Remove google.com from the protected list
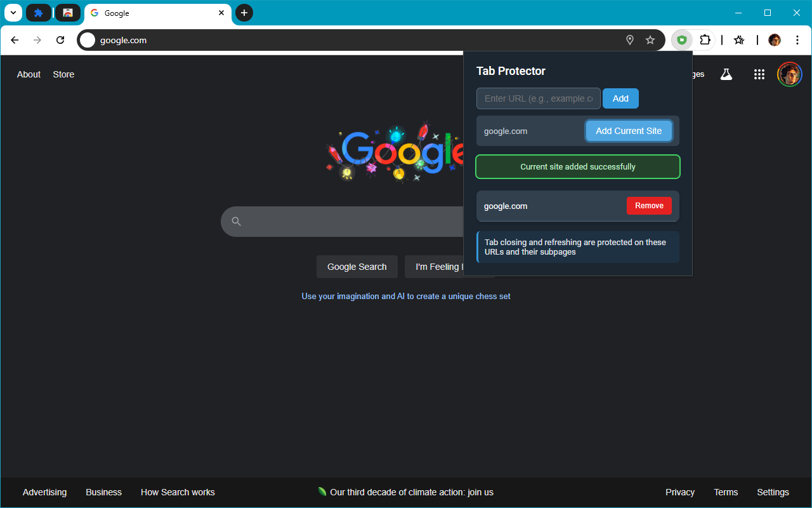 click(649, 205)
